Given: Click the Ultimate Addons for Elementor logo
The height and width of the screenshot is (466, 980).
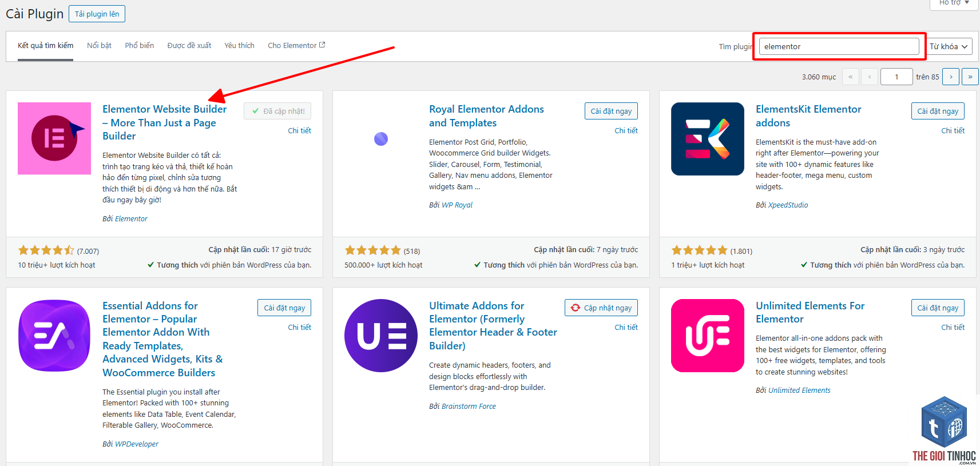Looking at the screenshot, I should point(381,336).
